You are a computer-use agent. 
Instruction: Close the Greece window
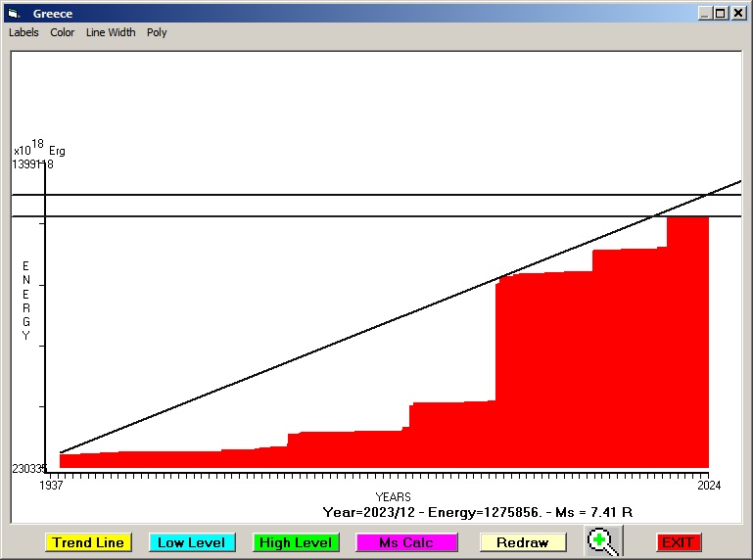(738, 14)
